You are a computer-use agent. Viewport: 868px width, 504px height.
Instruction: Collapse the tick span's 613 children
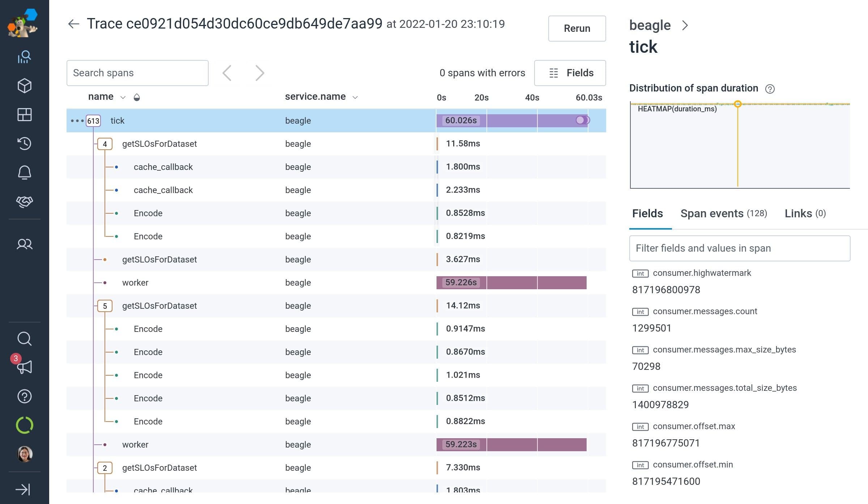click(93, 121)
